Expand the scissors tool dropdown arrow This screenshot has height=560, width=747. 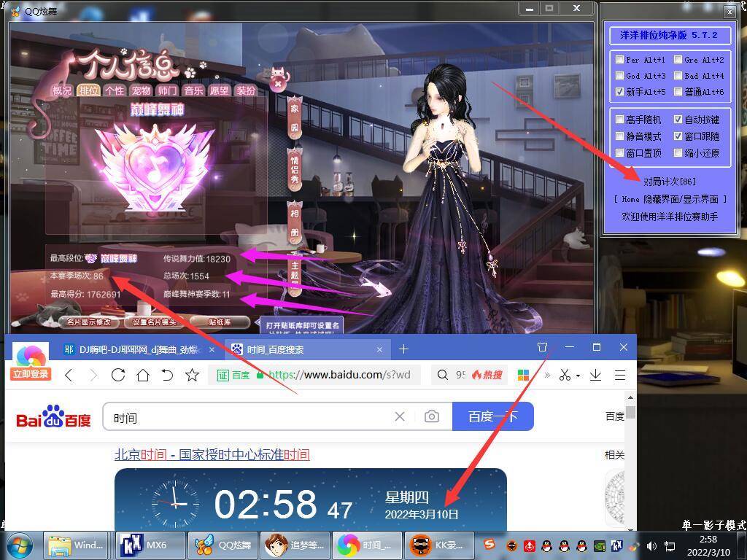point(578,376)
